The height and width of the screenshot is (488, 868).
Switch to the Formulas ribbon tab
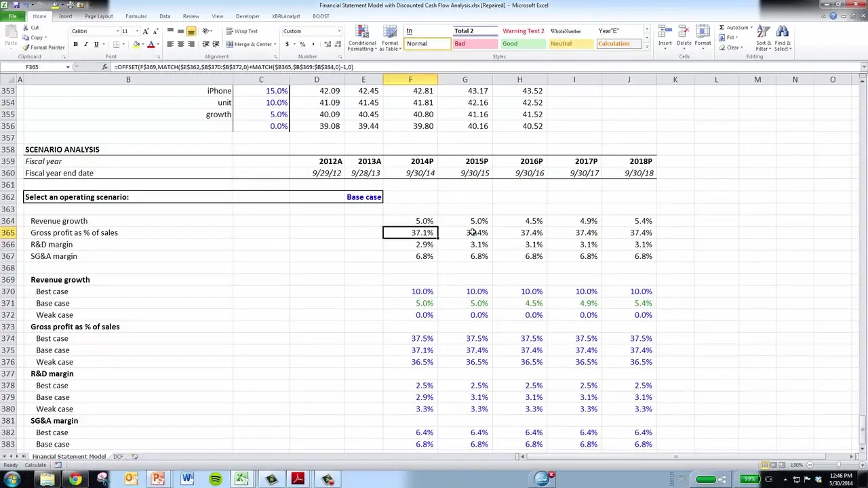136,16
